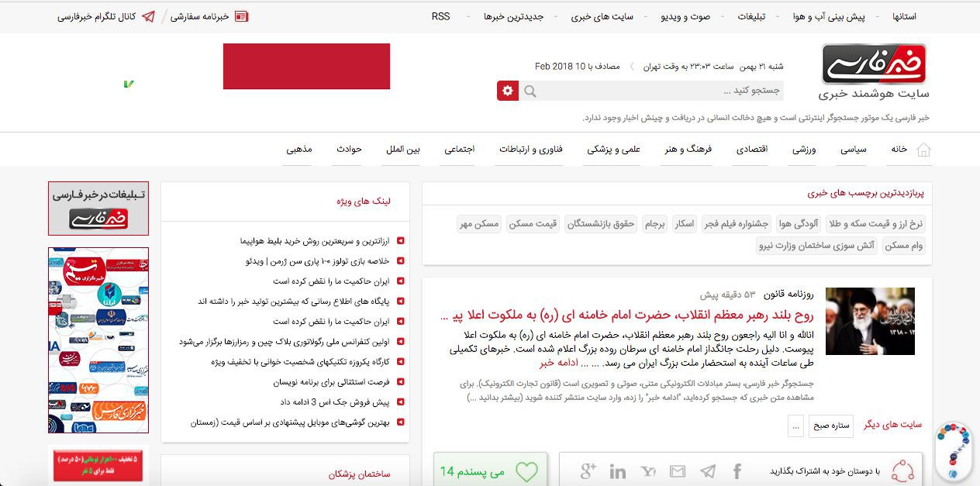Share the article on LinkedIn
This screenshot has width=980, height=486.
point(618,471)
